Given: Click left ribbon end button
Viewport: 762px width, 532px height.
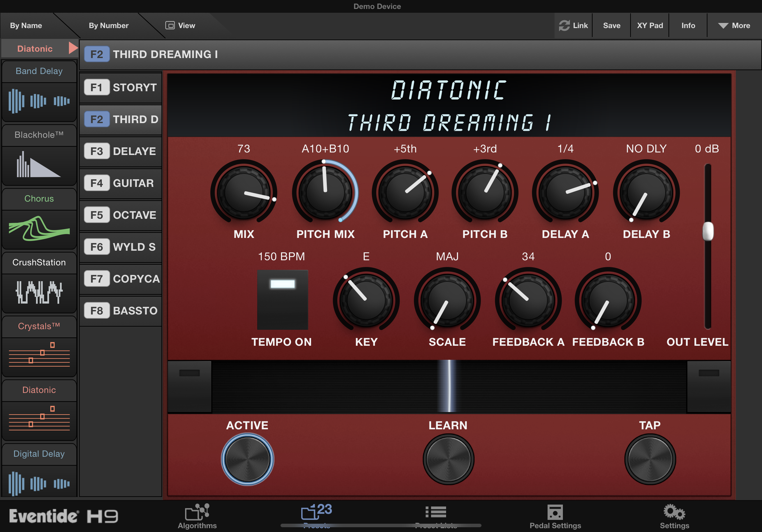Looking at the screenshot, I should coord(190,386).
